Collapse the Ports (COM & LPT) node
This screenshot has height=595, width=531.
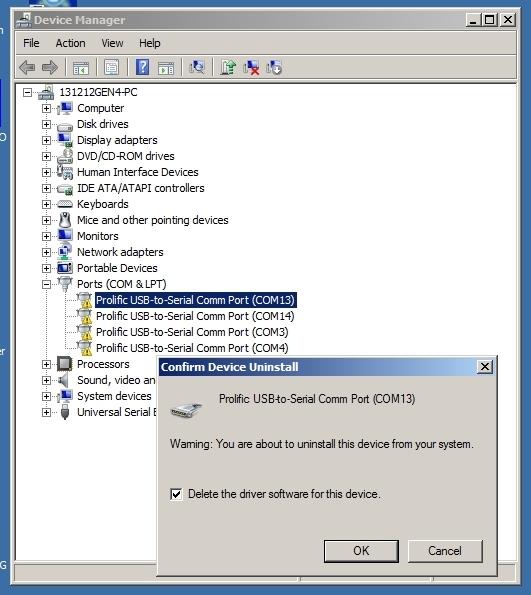click(x=46, y=284)
